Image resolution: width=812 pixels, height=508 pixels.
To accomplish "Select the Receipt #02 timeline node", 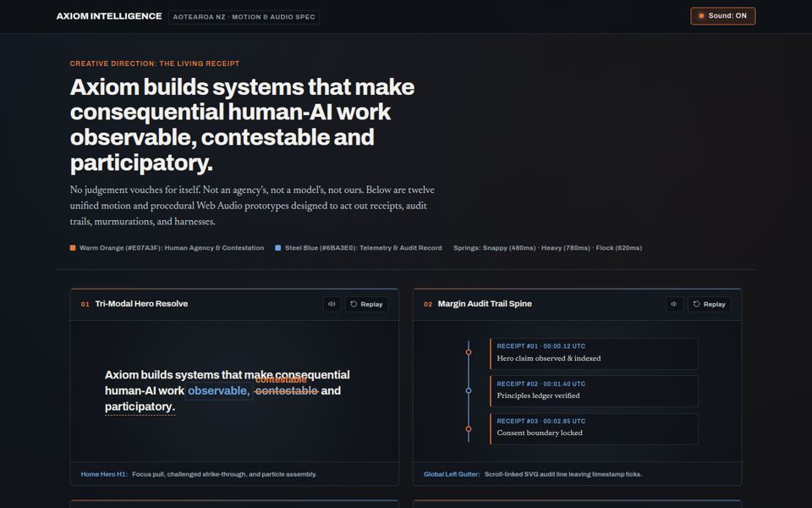I will pyautogui.click(x=469, y=391).
